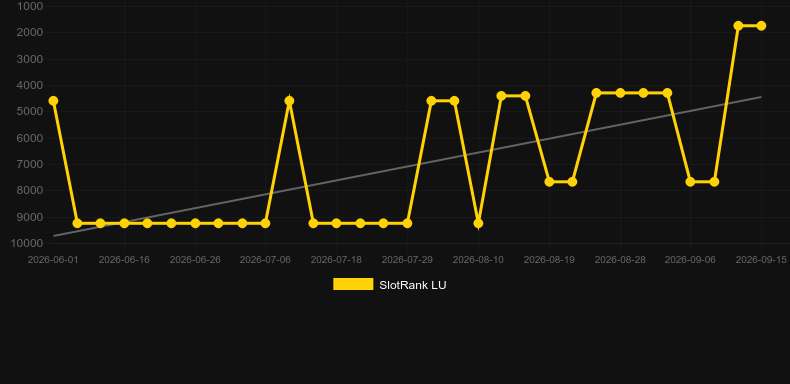Select the data point above 2026-06-16
790x384 pixels.
coord(124,223)
